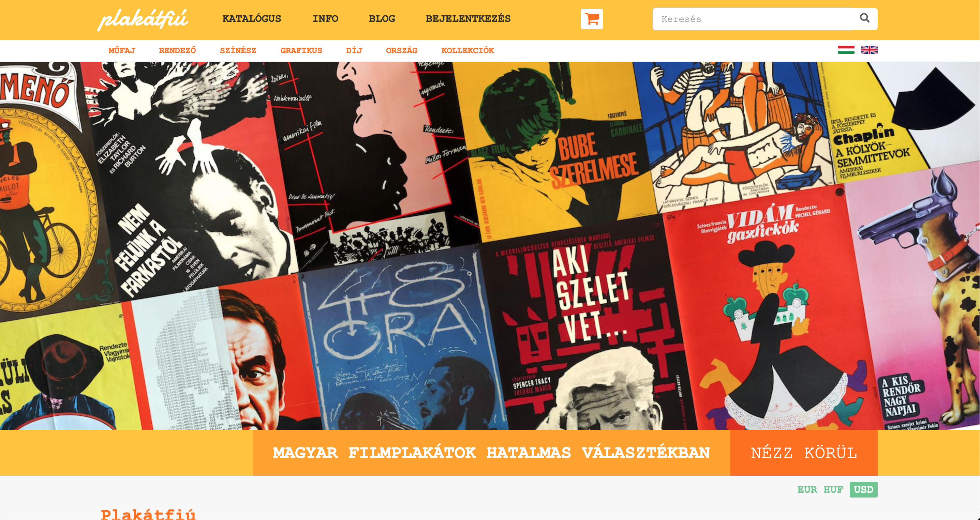This screenshot has height=520, width=980.
Task: Open the RENDEZŐ category menu
Action: [x=177, y=50]
